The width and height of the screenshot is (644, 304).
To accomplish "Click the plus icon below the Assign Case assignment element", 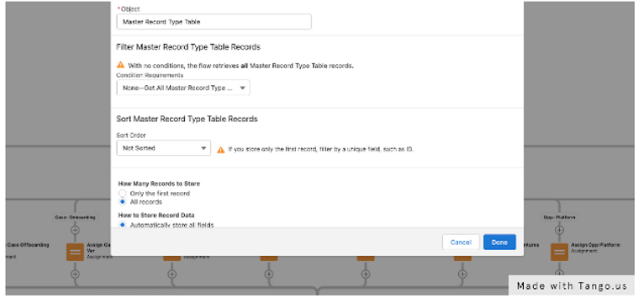I will (x=75, y=275).
